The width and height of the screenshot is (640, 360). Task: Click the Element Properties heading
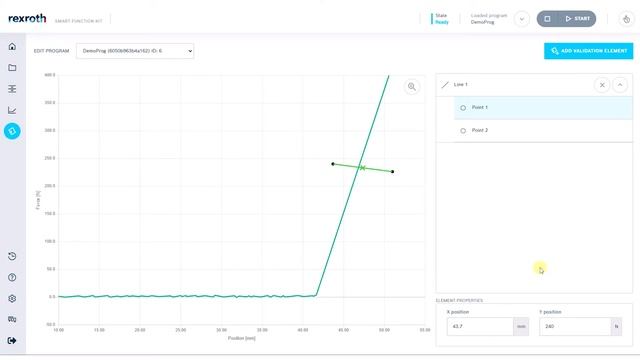pos(459,300)
